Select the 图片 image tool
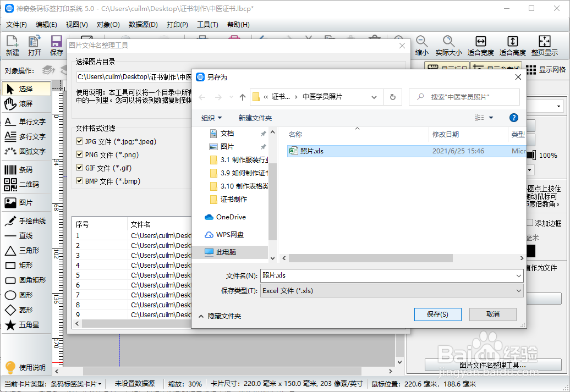The width and height of the screenshot is (570, 392). [x=26, y=203]
